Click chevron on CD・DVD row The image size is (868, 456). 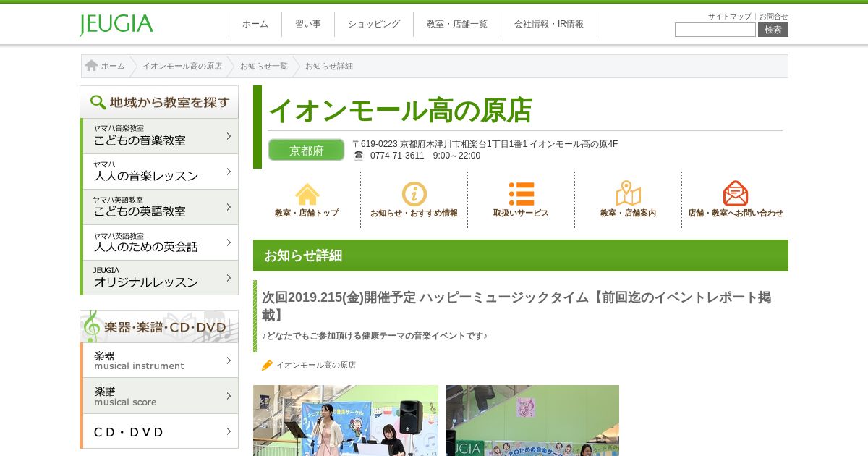(229, 431)
